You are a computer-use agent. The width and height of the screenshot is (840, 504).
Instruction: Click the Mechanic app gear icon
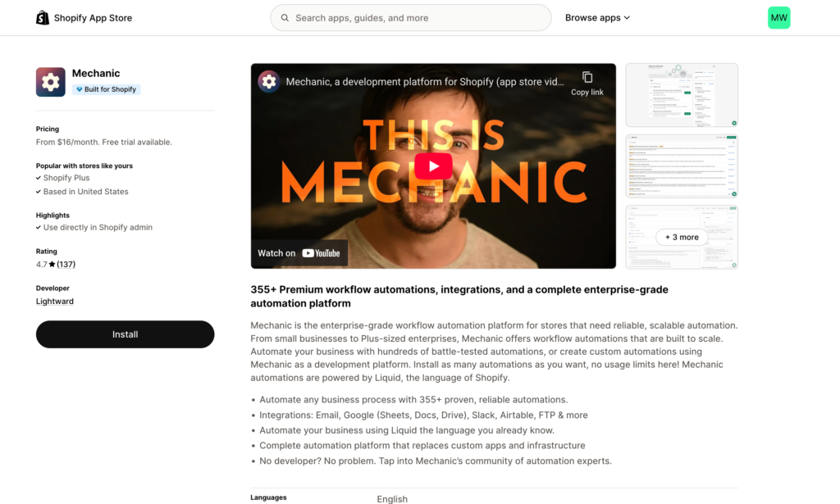pyautogui.click(x=50, y=82)
